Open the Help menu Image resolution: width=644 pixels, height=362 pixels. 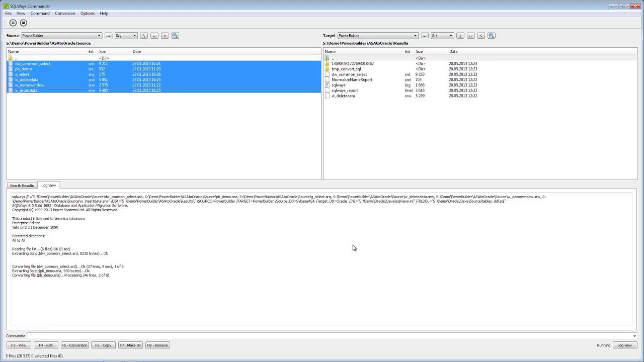point(104,14)
